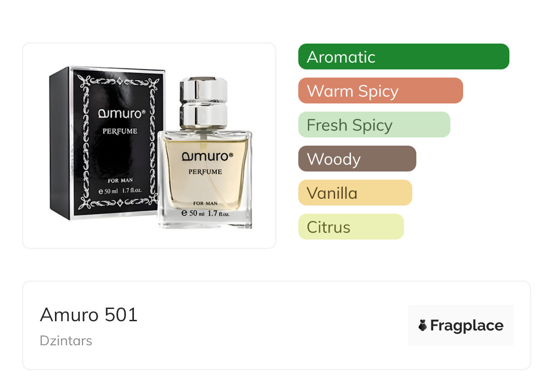Choose the Fresh Spicy accord bar

[374, 125]
